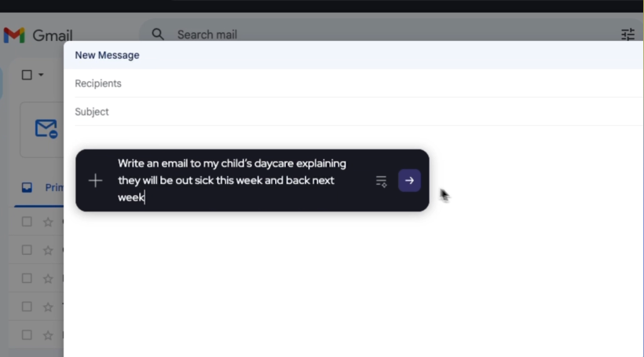Viewport: 644px width, 357px height.
Task: Open the search options filter icon
Action: (x=628, y=34)
